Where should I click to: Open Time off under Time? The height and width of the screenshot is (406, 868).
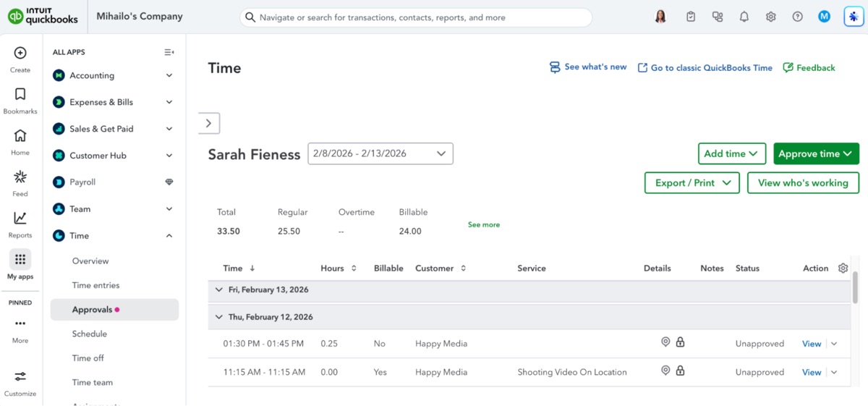[x=88, y=358]
